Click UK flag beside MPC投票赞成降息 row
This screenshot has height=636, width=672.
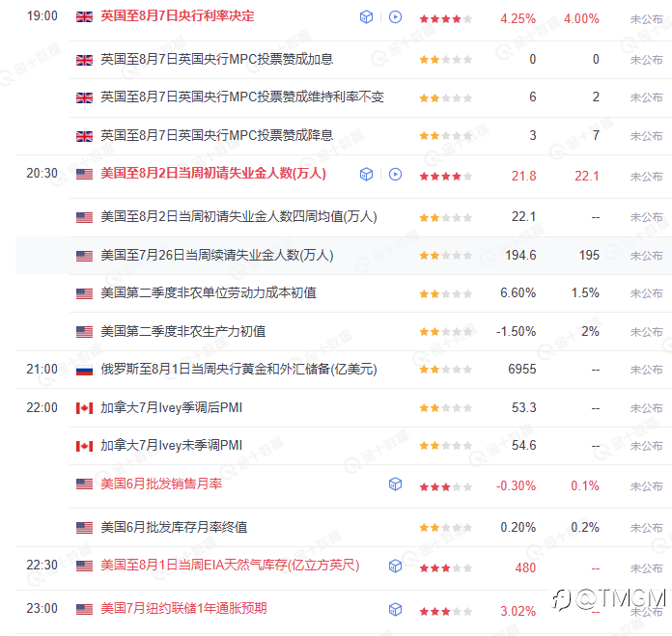(84, 136)
